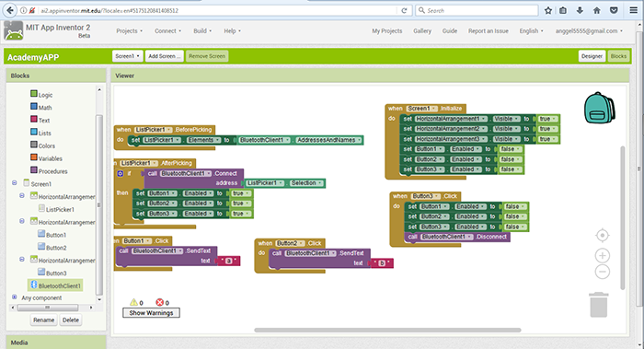Click the Pocket shield icon
The image size is (644, 349).
pos(614,11)
